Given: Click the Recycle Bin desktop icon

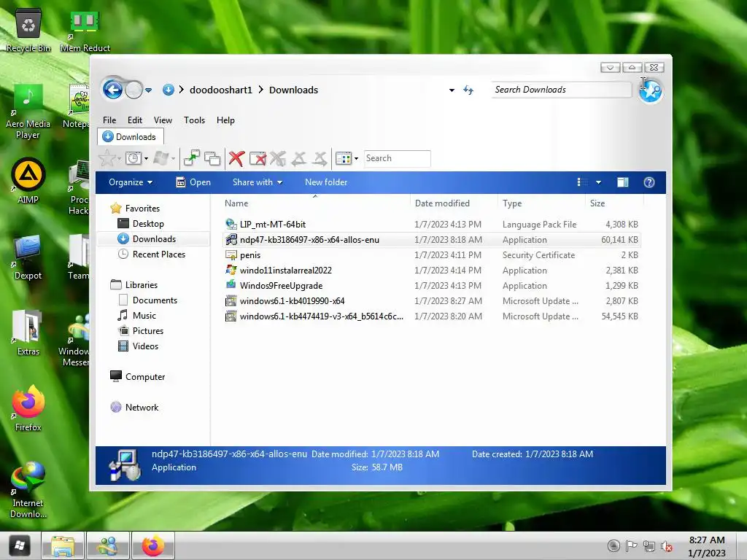Looking at the screenshot, I should click(x=28, y=31).
